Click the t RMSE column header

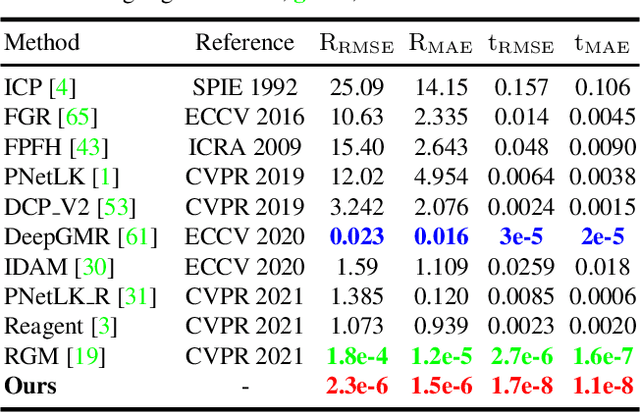pos(521,43)
